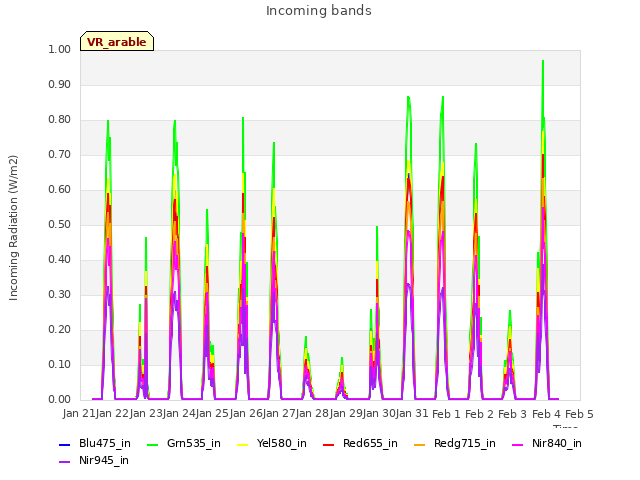Select the Redg715_in legend label
Screen dimensions: 640x480
465,444
